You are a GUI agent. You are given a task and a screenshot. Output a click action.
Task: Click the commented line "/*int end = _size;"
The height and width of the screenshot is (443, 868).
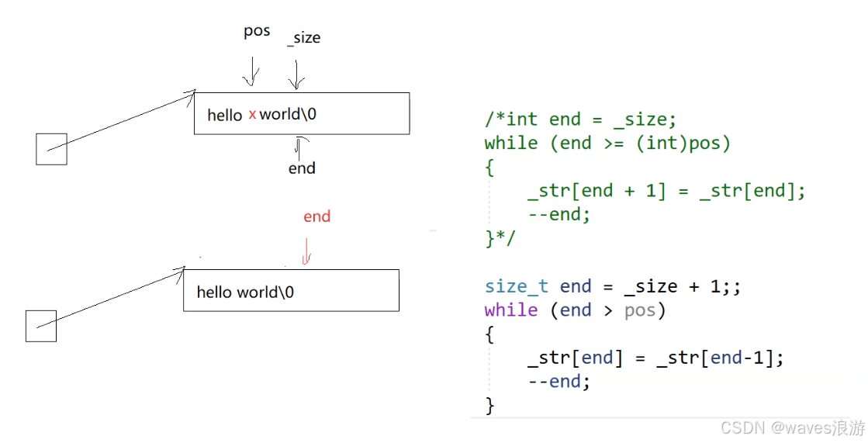(580, 119)
